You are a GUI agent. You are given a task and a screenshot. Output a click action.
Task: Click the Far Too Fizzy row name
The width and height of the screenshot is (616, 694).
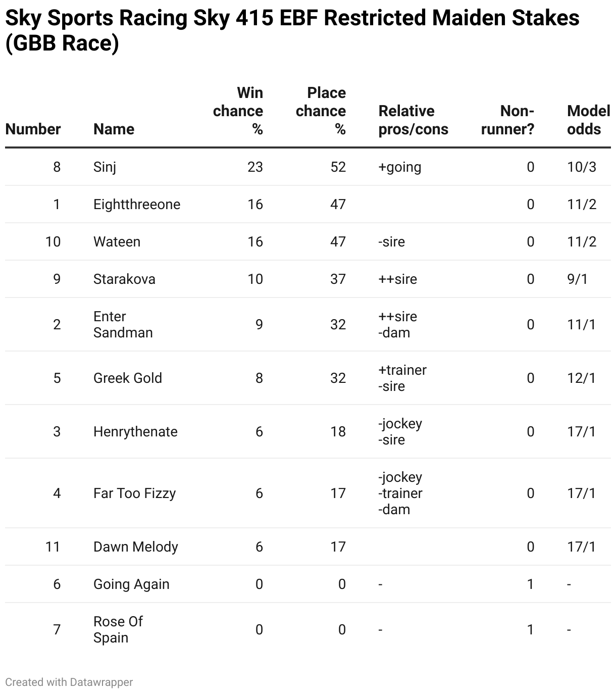tap(134, 493)
